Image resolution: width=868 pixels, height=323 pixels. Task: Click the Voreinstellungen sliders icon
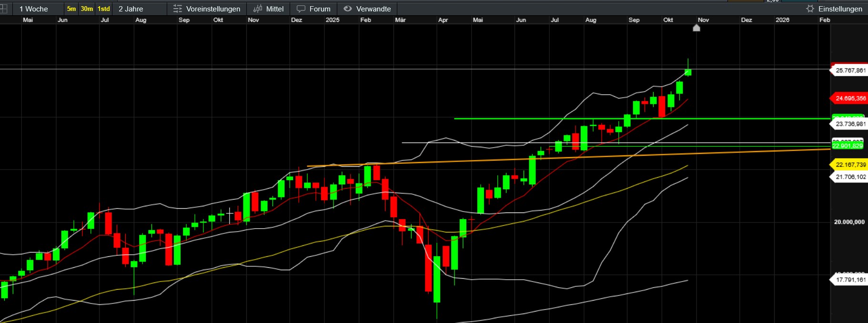pyautogui.click(x=178, y=9)
